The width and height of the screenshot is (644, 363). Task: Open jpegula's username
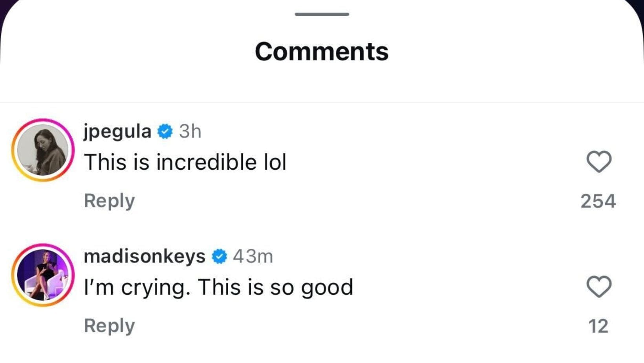click(117, 132)
